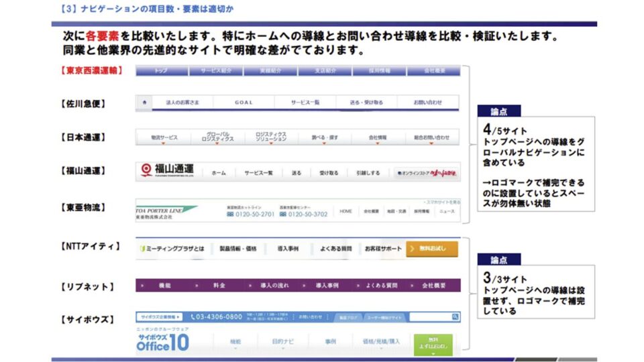Image resolution: width=644 pixels, height=362 pixels.
Task: Click phone number 03-4306-0800 in Cybozu bar
Action: (217, 317)
